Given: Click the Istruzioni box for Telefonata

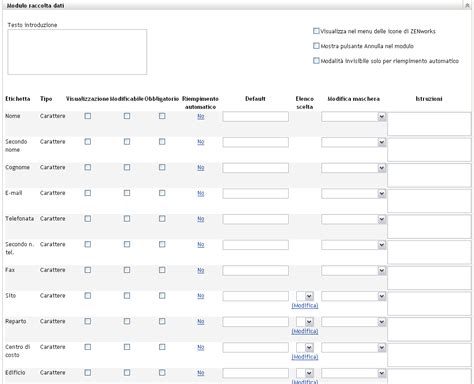Looking at the screenshot, I should pos(429,227).
